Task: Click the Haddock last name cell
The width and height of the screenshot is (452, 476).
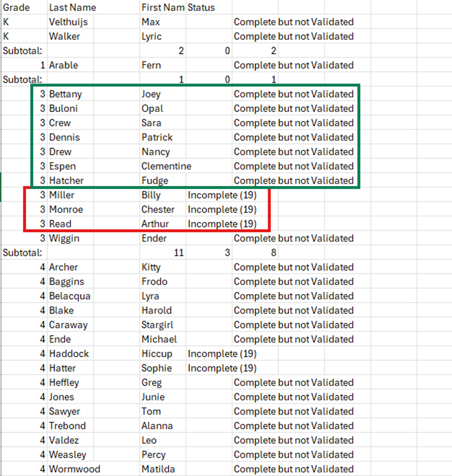Action: coord(71,354)
